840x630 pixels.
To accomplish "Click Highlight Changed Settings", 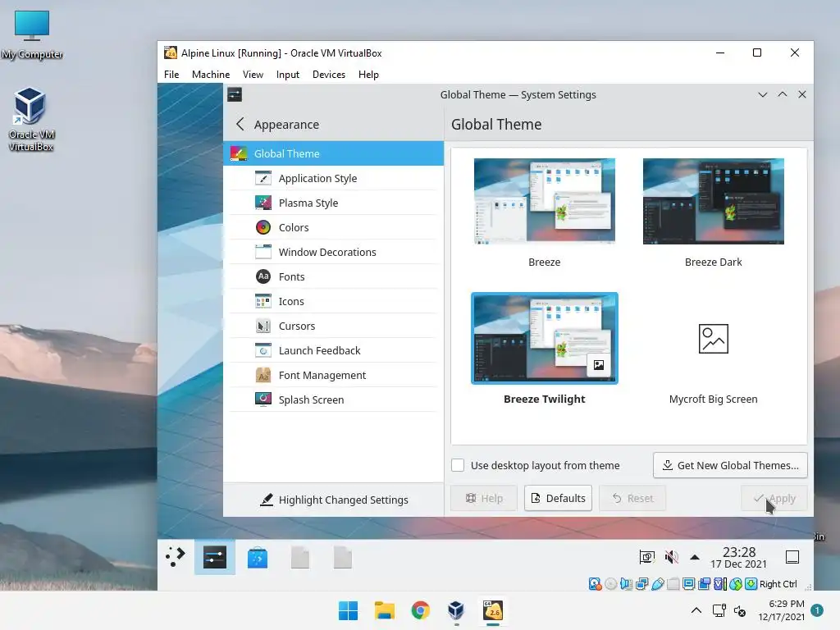I will 334,500.
